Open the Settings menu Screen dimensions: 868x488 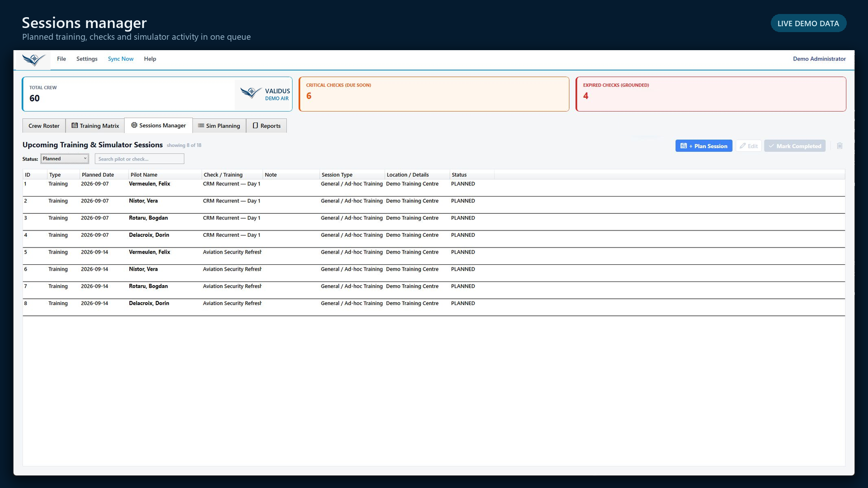pyautogui.click(x=87, y=59)
